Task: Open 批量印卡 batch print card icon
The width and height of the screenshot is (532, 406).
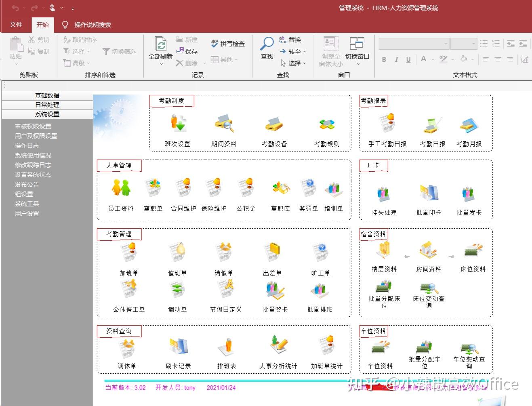Action: tap(429, 193)
